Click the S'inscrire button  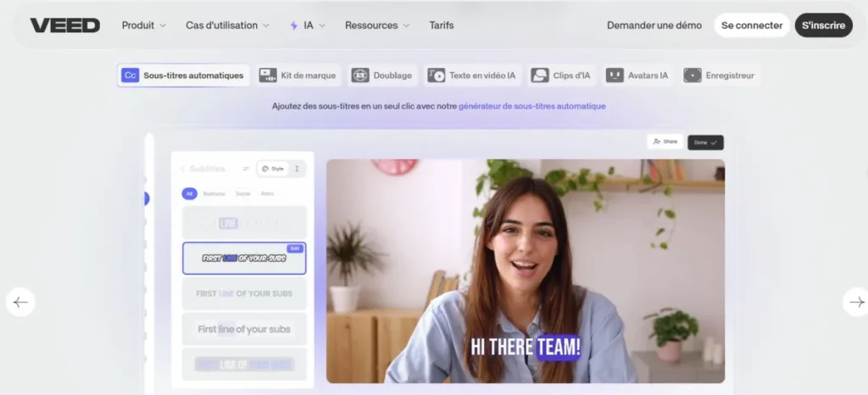(823, 25)
